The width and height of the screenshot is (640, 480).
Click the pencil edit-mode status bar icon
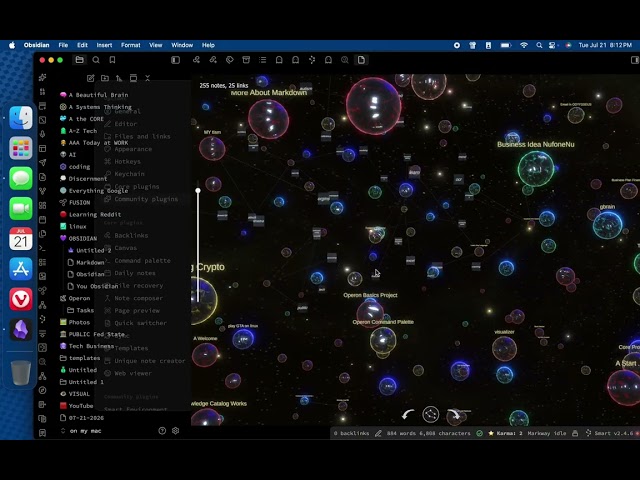(378, 433)
